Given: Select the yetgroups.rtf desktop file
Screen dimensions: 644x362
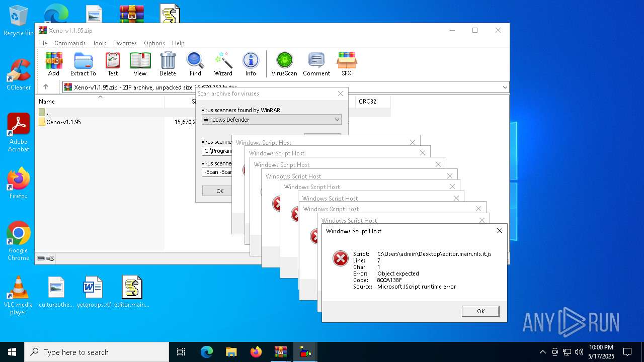Looking at the screenshot, I should click(x=94, y=292).
